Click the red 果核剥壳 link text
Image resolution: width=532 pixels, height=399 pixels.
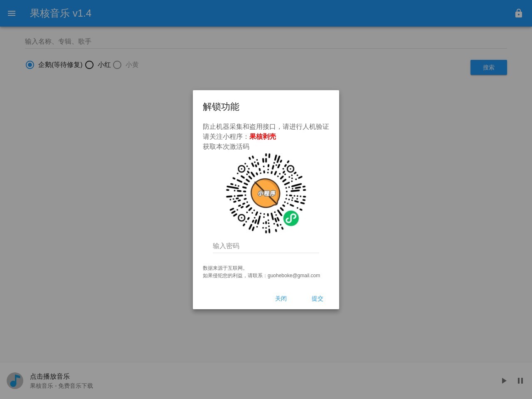pyautogui.click(x=263, y=137)
